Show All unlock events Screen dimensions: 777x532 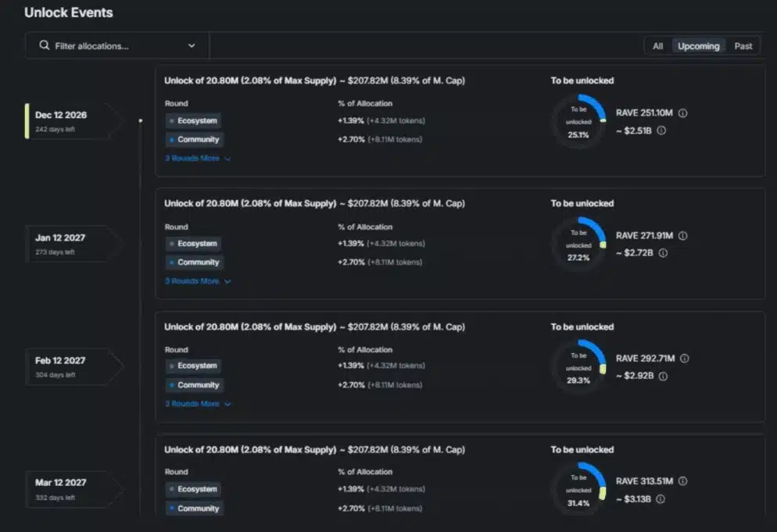coord(657,46)
